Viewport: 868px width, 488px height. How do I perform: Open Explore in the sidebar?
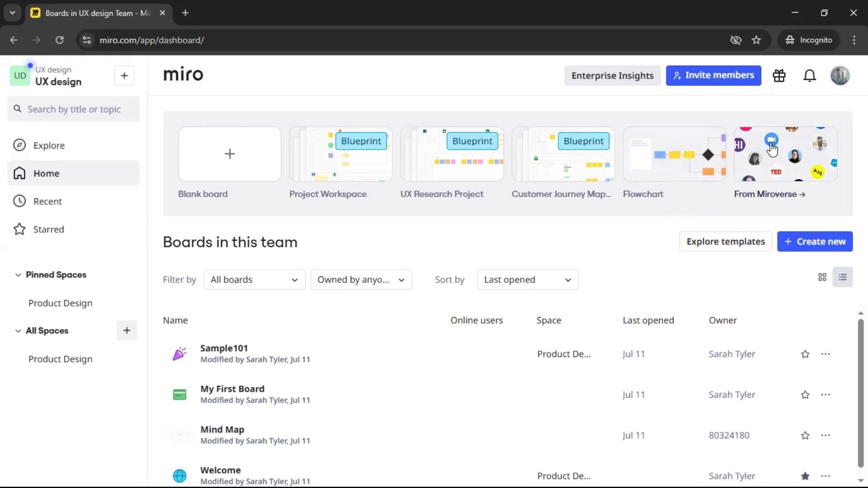point(48,145)
